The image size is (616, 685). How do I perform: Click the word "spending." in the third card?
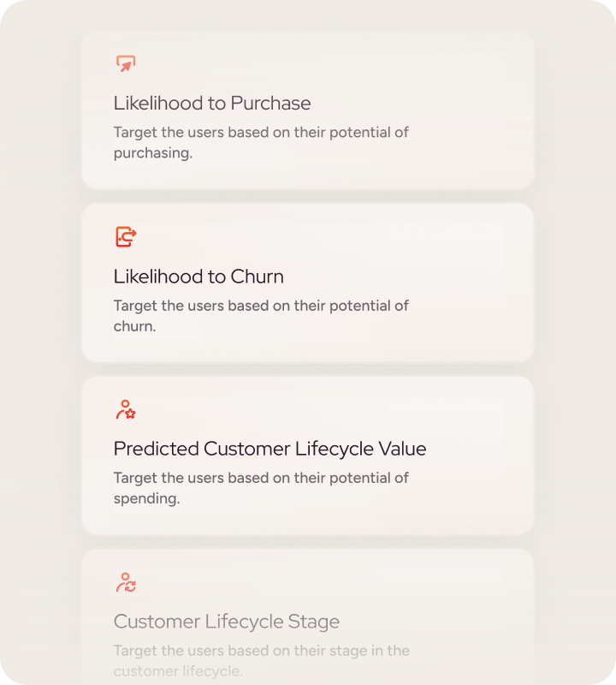pos(146,498)
